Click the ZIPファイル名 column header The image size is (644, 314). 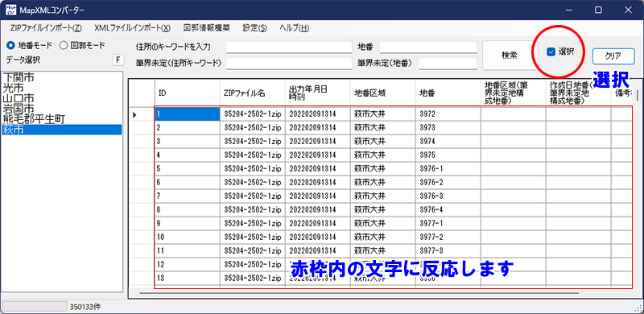point(253,93)
